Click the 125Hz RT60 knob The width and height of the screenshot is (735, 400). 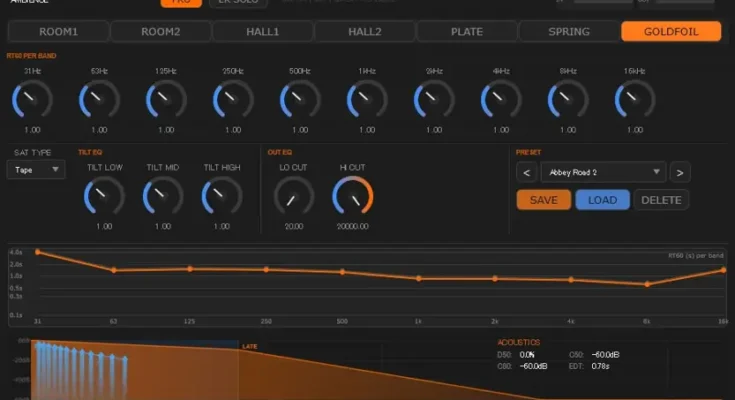166,99
